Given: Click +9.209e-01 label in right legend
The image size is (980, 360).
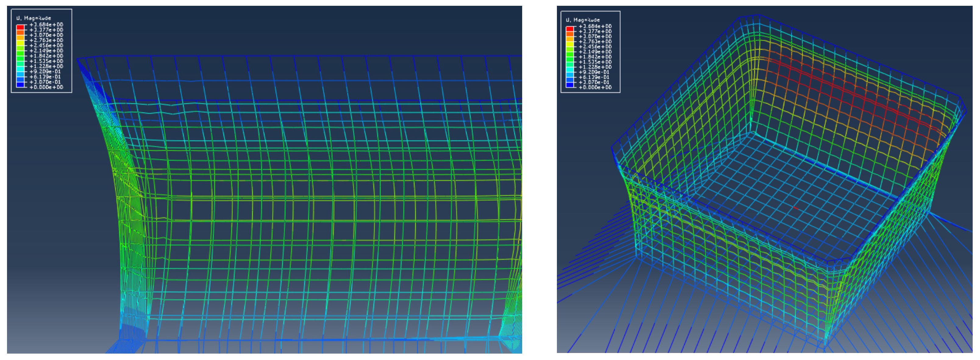Looking at the screenshot, I should pyautogui.click(x=594, y=72).
